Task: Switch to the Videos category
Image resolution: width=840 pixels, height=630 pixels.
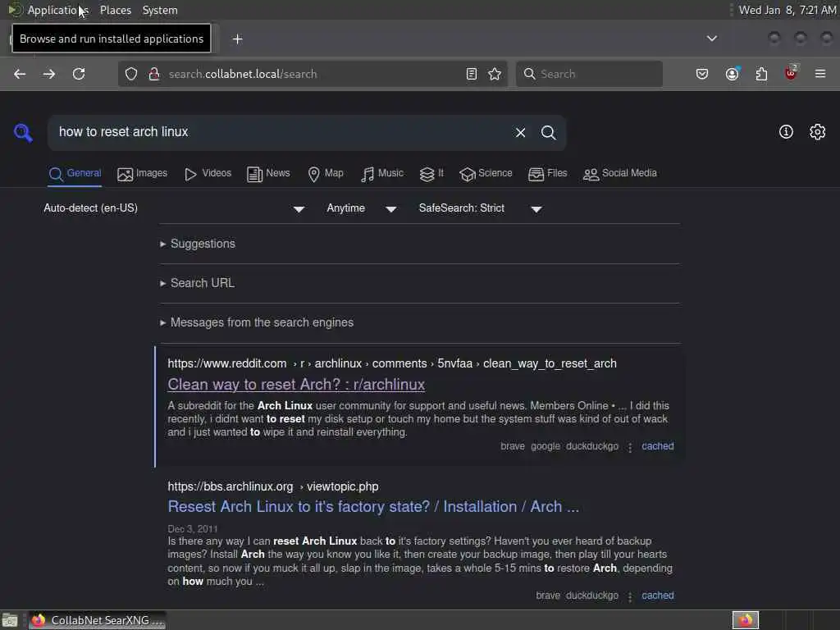Action: (x=208, y=174)
